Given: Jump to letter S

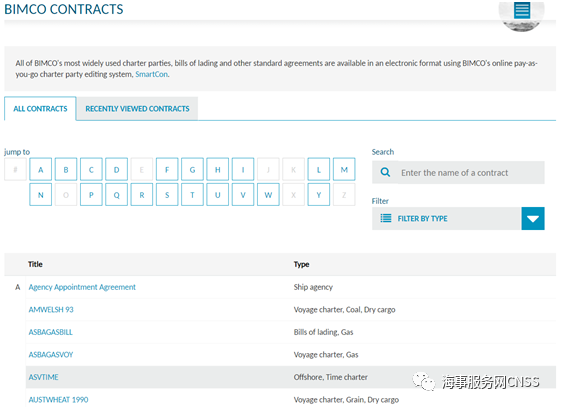Looking at the screenshot, I should click(167, 195).
